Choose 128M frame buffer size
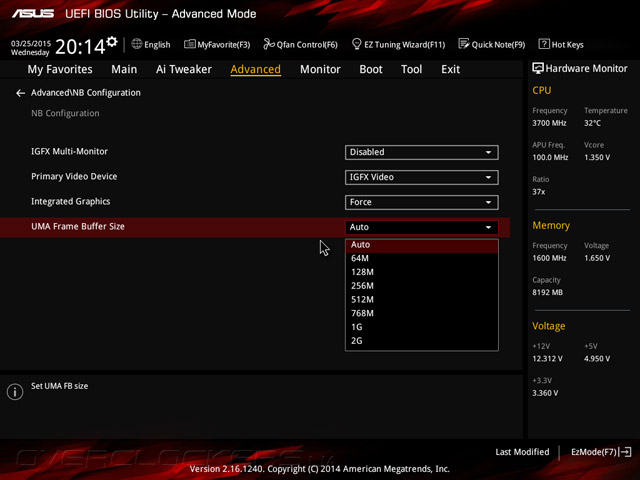640x480 pixels. pos(422,272)
